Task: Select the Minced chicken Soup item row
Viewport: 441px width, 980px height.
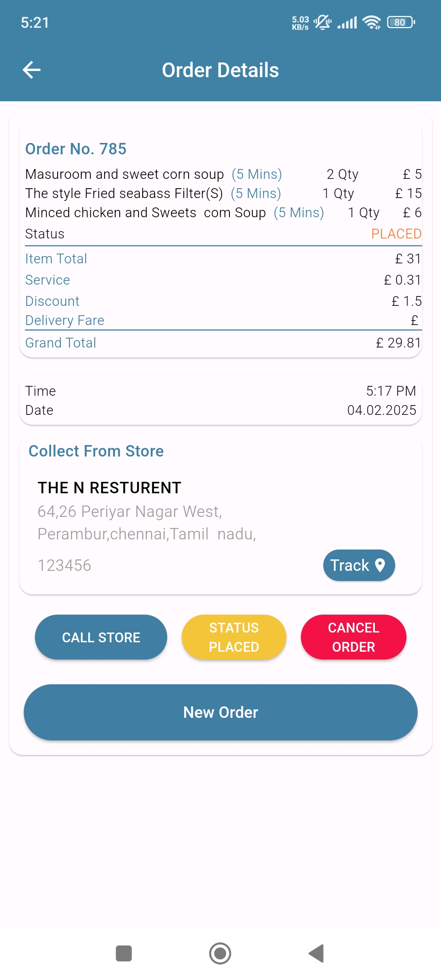Action: point(145,213)
